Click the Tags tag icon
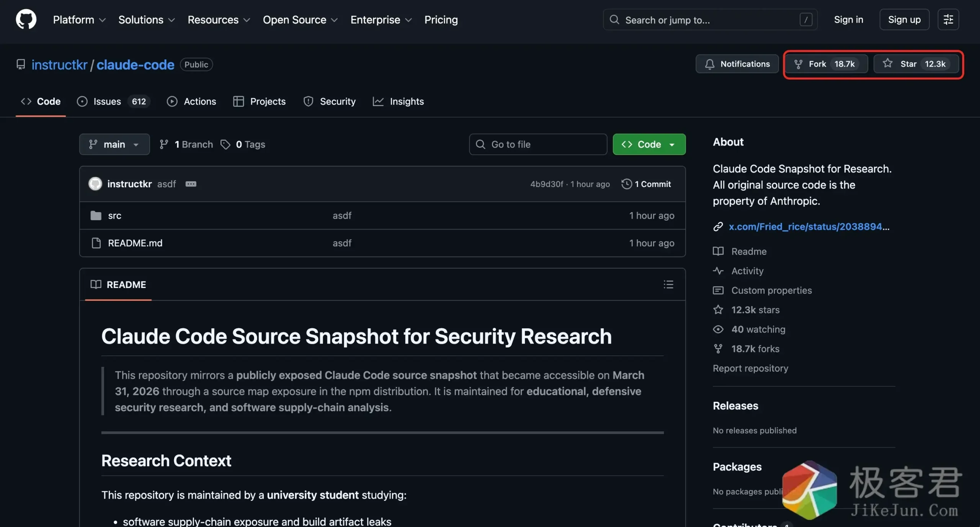This screenshot has width=980, height=527. coord(225,144)
